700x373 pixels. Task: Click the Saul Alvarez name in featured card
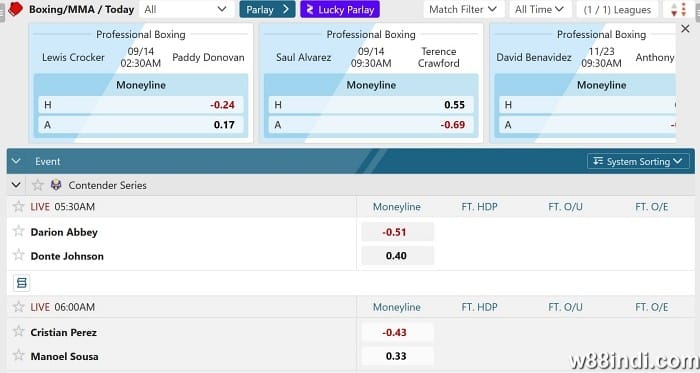pyautogui.click(x=304, y=57)
